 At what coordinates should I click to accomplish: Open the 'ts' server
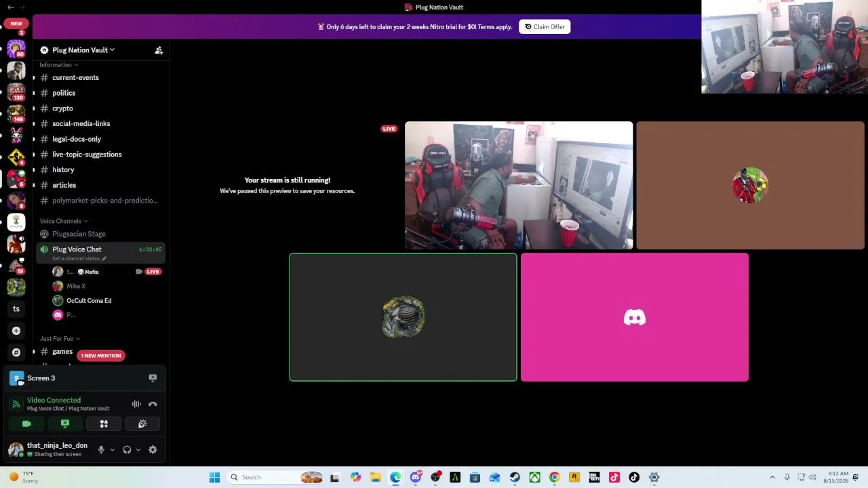click(16, 309)
